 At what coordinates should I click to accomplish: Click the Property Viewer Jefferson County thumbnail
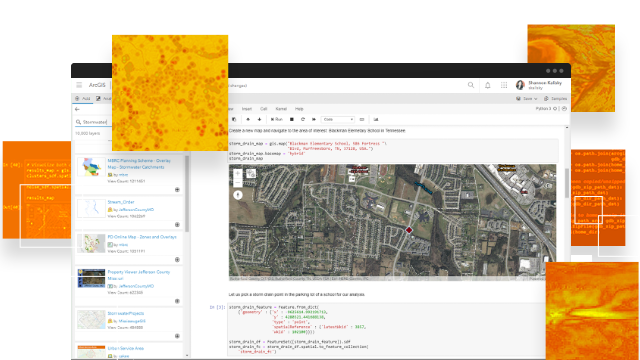(x=91, y=278)
